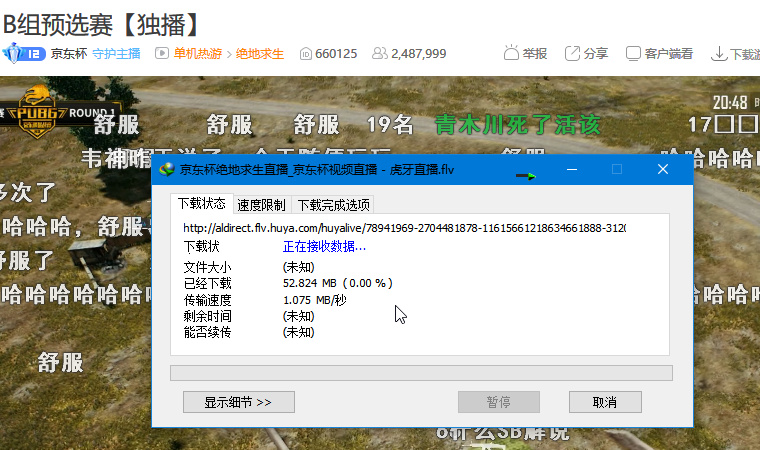The height and width of the screenshot is (450, 760).
Task: Switch to the 下载完成选项 tab
Action: (333, 205)
